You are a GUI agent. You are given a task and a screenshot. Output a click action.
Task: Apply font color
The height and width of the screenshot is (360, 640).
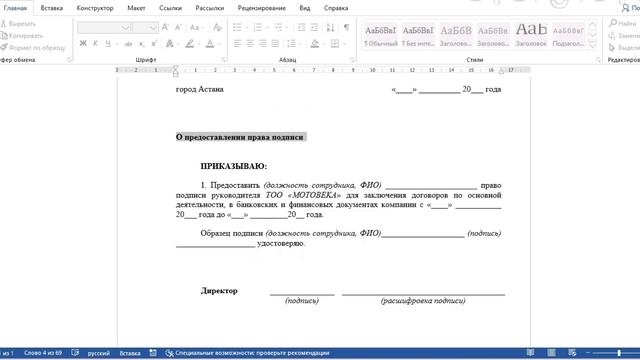pyautogui.click(x=210, y=43)
